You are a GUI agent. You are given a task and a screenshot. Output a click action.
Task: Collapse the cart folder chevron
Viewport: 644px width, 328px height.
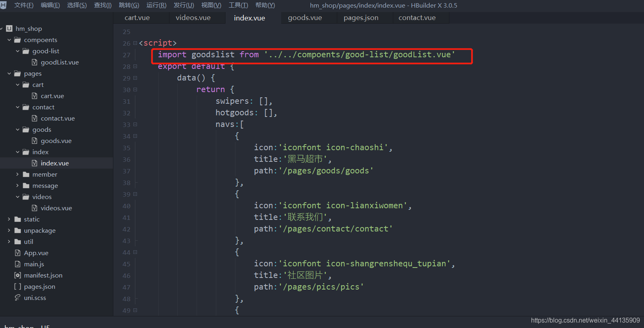pos(18,85)
